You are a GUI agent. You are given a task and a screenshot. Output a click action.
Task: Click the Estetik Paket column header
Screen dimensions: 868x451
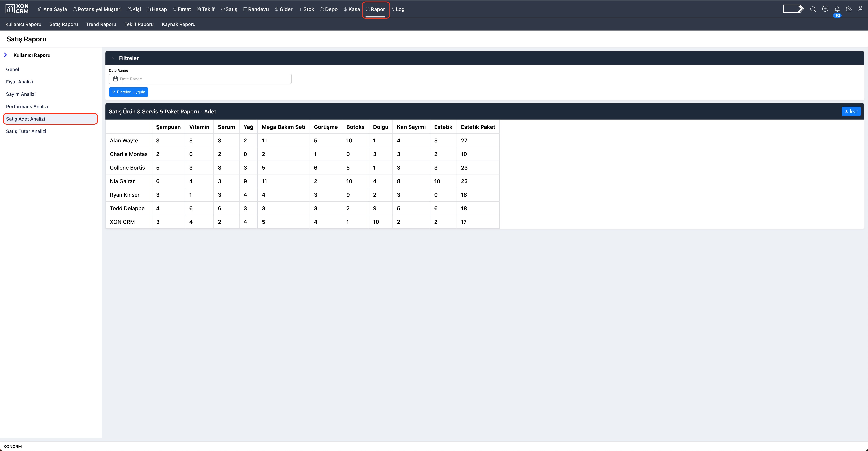tap(478, 127)
